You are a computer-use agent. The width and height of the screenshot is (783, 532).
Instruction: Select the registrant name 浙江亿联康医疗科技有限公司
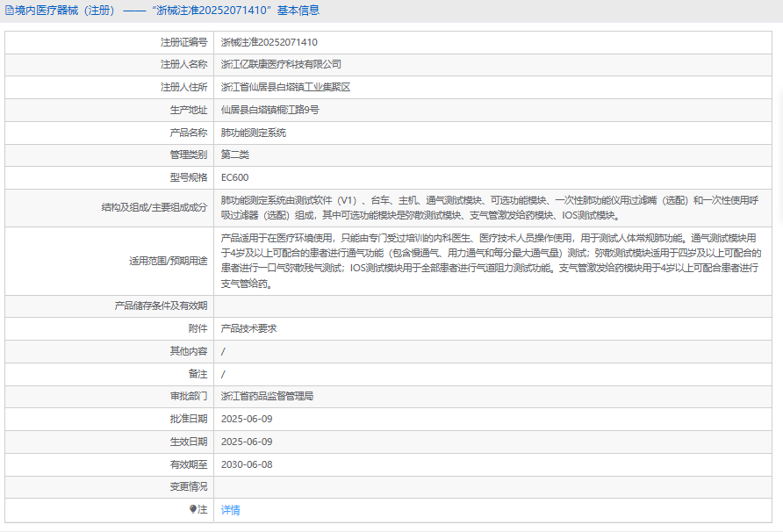281,64
